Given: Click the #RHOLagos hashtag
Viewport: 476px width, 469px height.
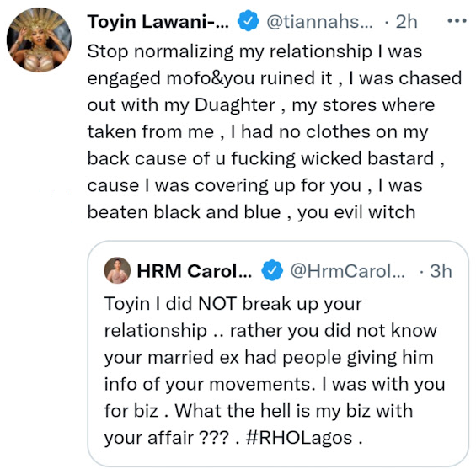Looking at the screenshot, I should tap(299, 438).
